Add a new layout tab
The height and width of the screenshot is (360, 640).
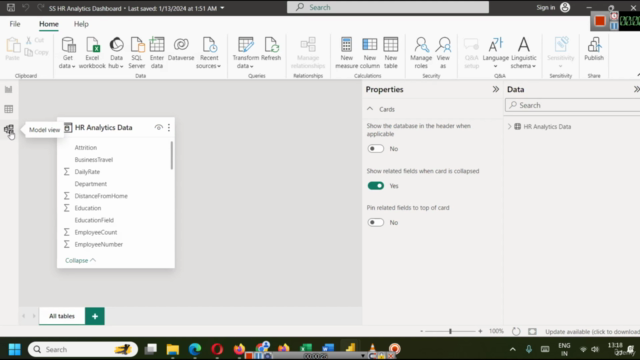(95, 316)
